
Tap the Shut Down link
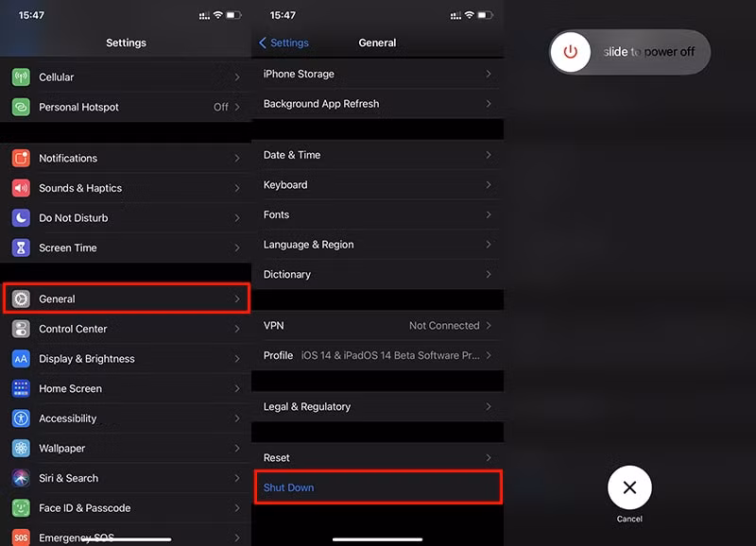click(x=289, y=487)
